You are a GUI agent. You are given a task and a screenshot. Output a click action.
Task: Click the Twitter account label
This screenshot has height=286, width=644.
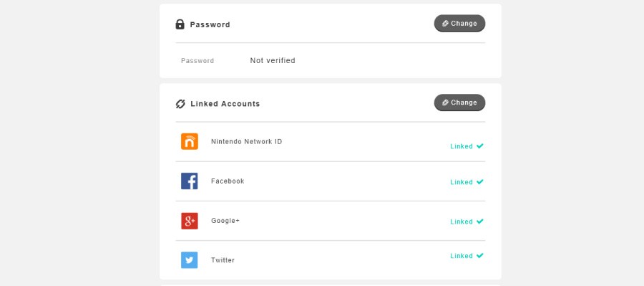pos(223,260)
